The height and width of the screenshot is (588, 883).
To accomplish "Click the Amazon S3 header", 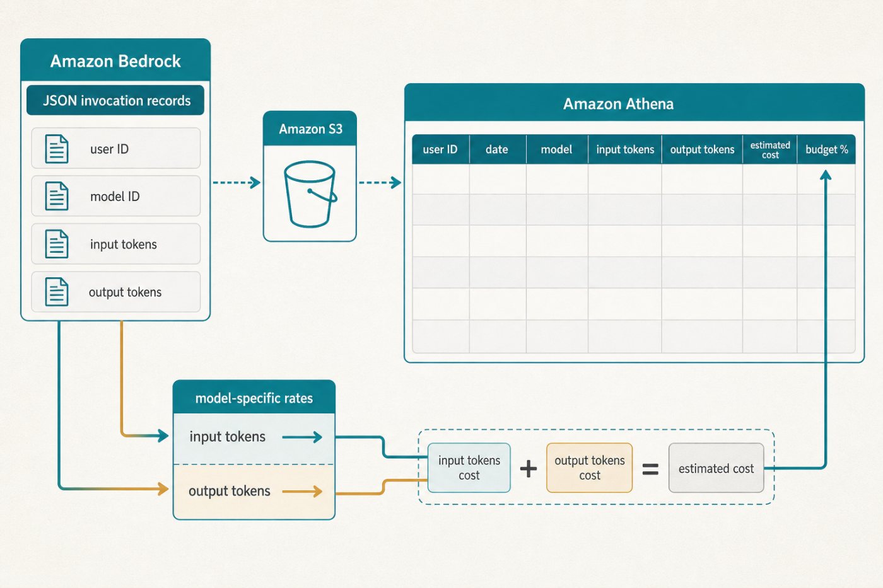I will [x=310, y=129].
